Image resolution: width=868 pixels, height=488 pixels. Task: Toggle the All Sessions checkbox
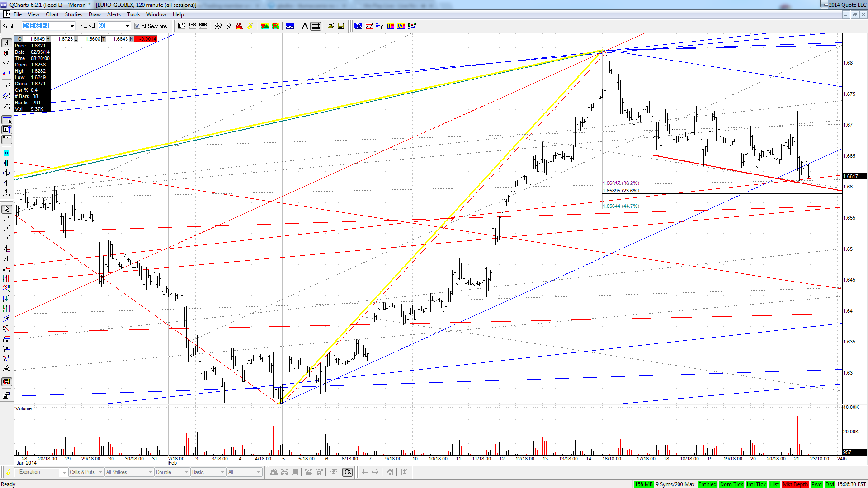137,26
